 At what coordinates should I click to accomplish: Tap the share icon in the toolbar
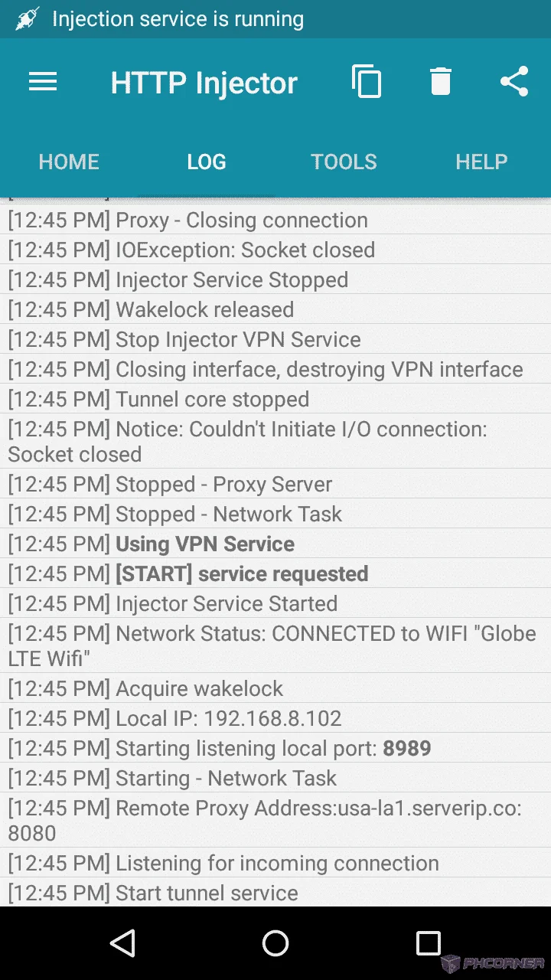coord(514,81)
